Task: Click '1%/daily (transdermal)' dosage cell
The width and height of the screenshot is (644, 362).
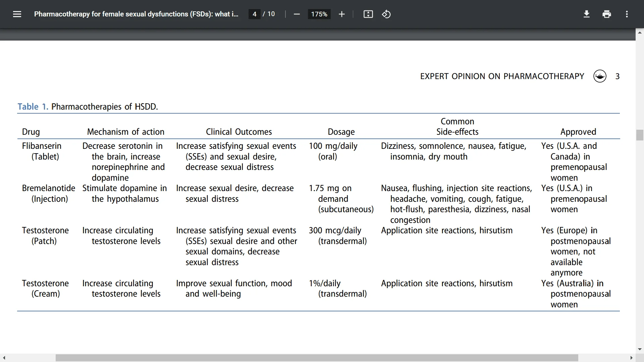Action: coord(338,289)
